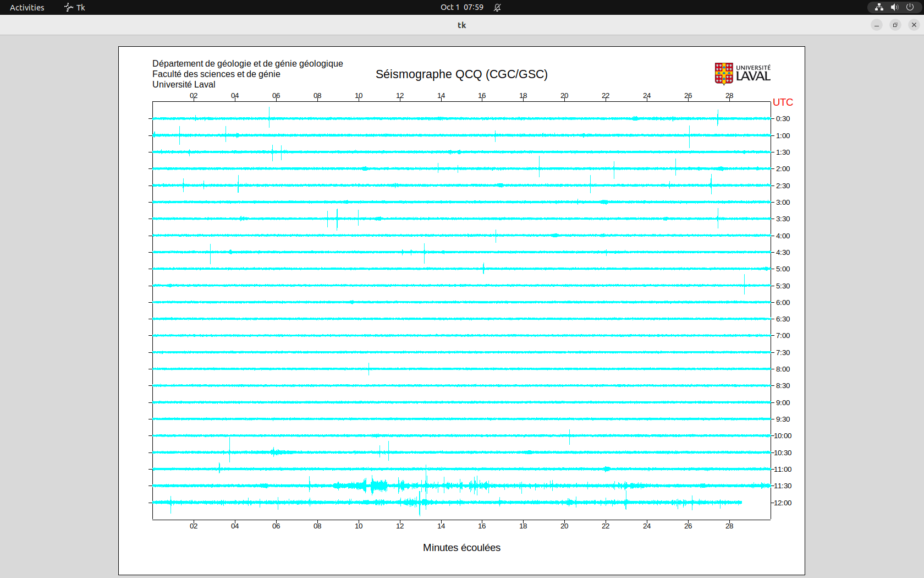The height and width of the screenshot is (578, 924).
Task: Click the 11:30 seismic trace label
Action: click(783, 486)
